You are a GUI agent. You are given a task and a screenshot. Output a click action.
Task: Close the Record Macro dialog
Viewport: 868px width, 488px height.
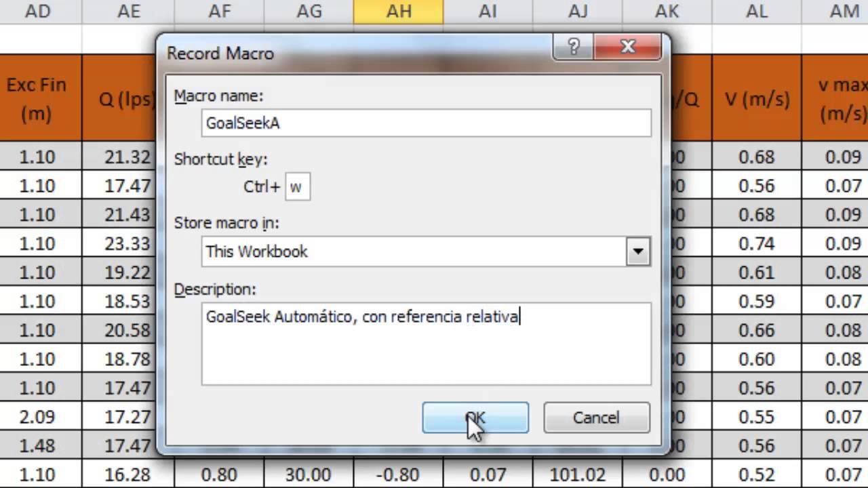[x=627, y=47]
